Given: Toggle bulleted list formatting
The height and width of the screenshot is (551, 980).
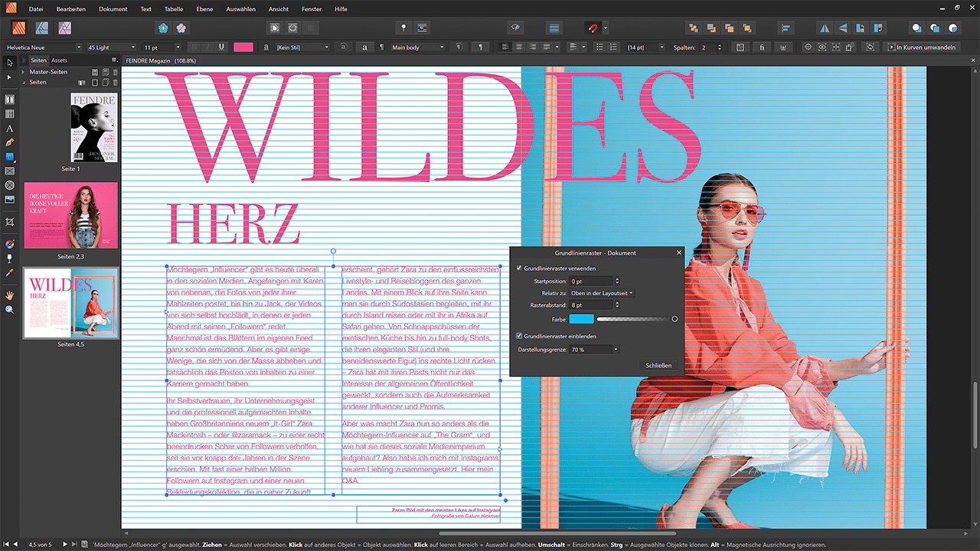Looking at the screenshot, I should click(599, 47).
